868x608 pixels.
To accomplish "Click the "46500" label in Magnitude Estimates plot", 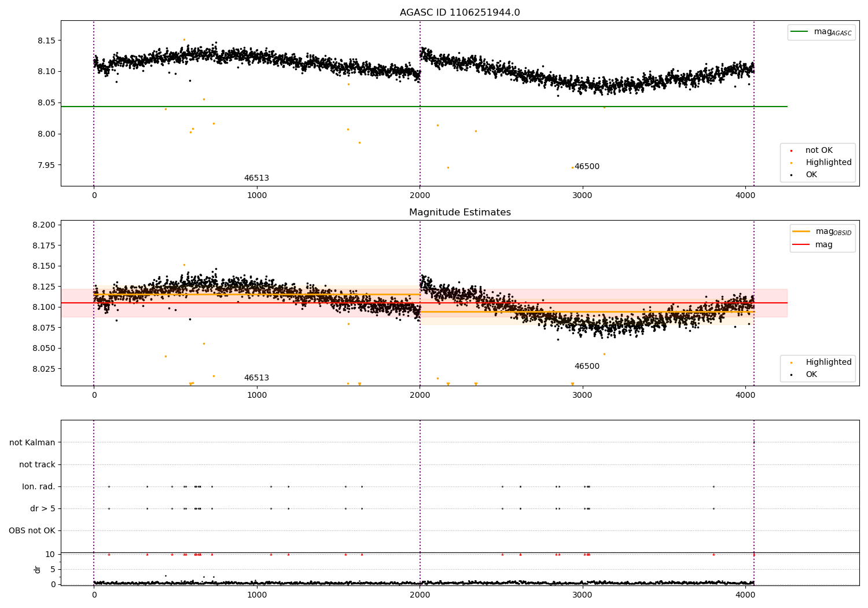I will coord(587,367).
